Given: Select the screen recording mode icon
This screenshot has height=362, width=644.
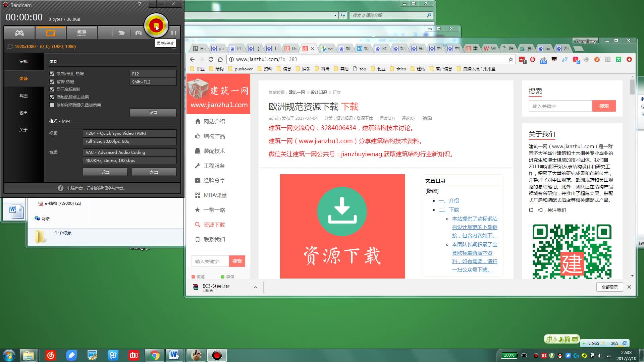Looking at the screenshot, I should point(50,33).
